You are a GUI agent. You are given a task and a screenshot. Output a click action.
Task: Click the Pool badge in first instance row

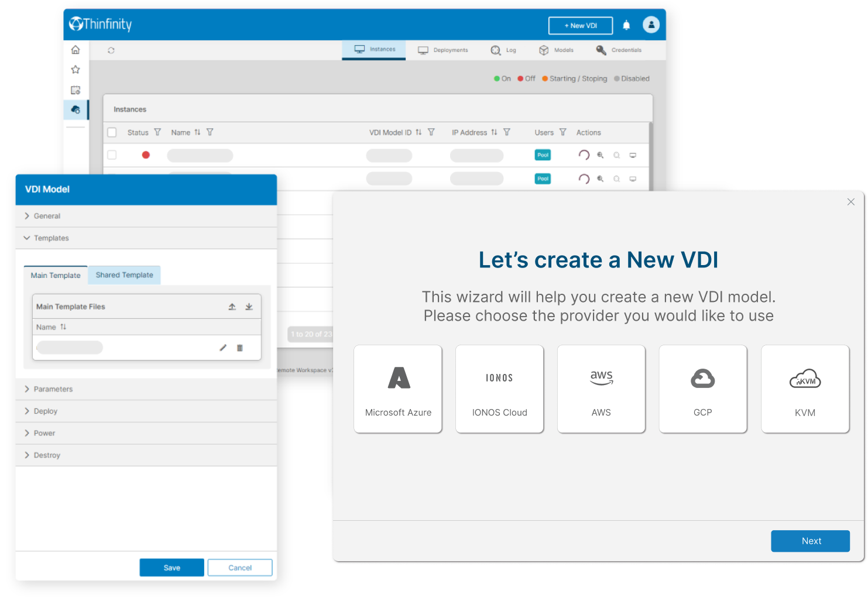(x=543, y=155)
